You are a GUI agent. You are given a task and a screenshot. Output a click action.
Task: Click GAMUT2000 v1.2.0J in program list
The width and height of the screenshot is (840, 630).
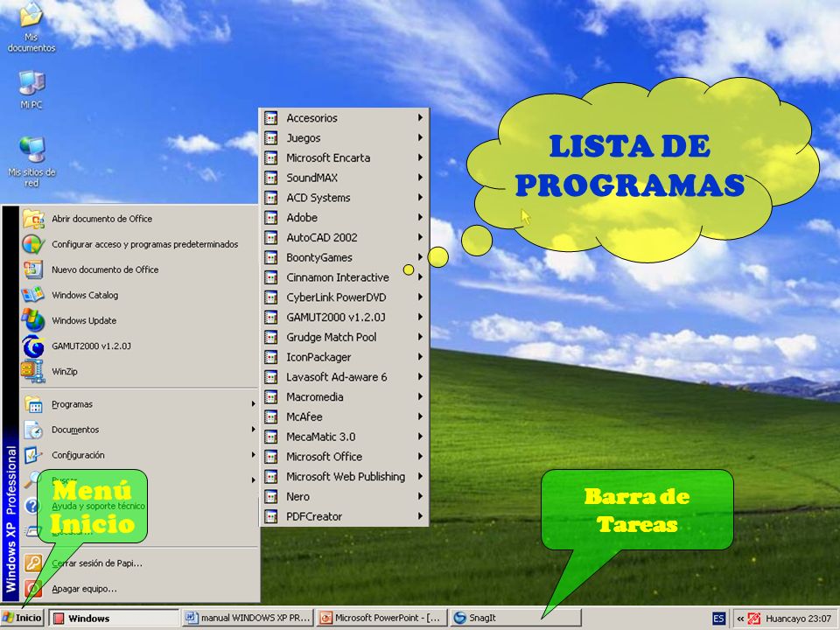point(345,317)
